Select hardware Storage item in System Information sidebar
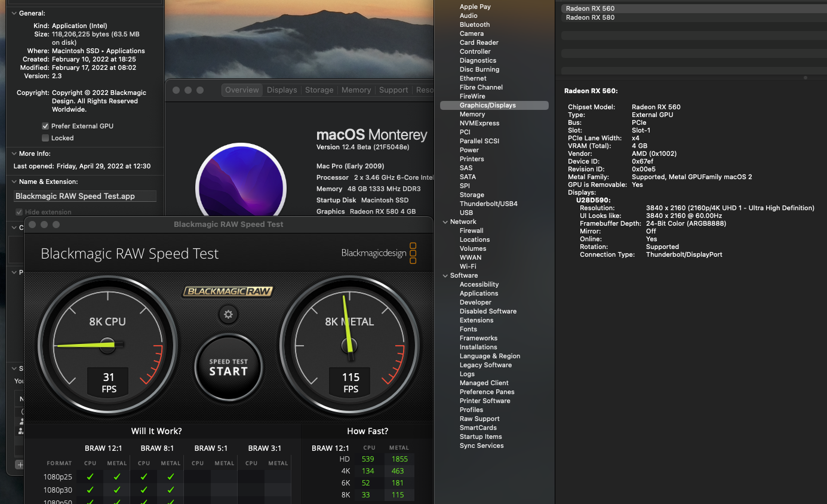Viewport: 827px width, 504px height. [x=472, y=195]
